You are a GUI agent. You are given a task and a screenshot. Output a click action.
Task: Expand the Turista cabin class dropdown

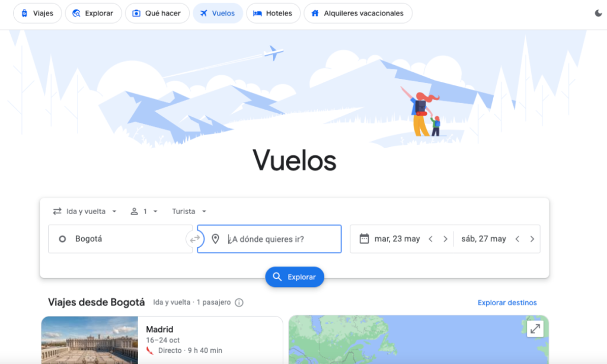coord(189,212)
